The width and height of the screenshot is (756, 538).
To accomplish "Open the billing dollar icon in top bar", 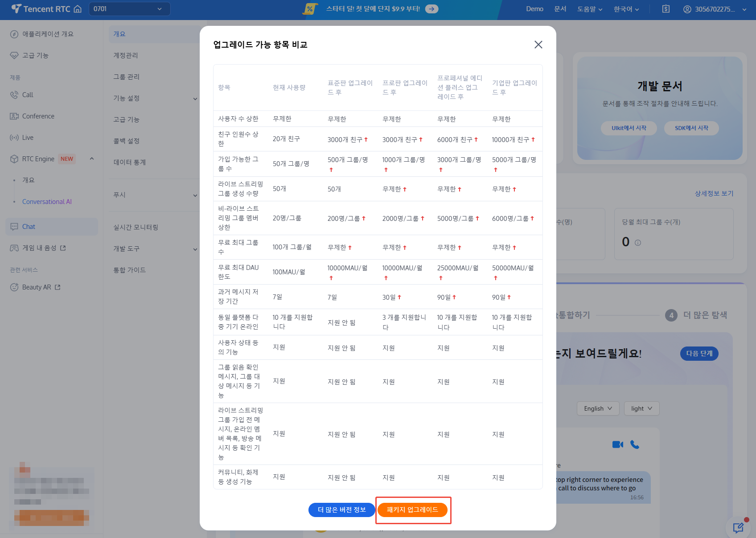I will point(666,9).
